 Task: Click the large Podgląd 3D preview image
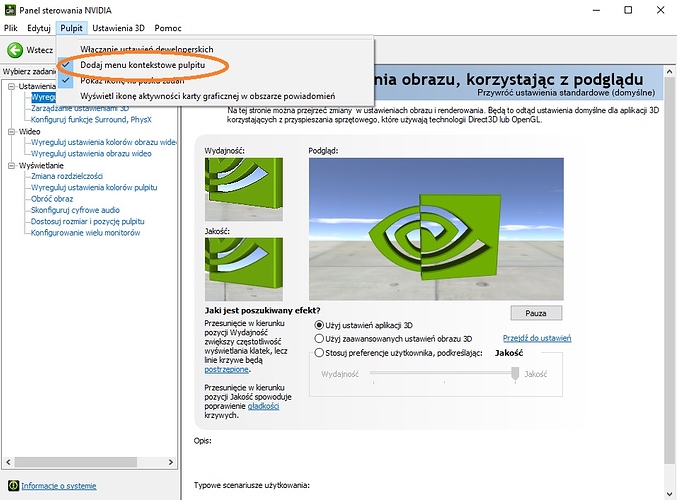point(436,229)
